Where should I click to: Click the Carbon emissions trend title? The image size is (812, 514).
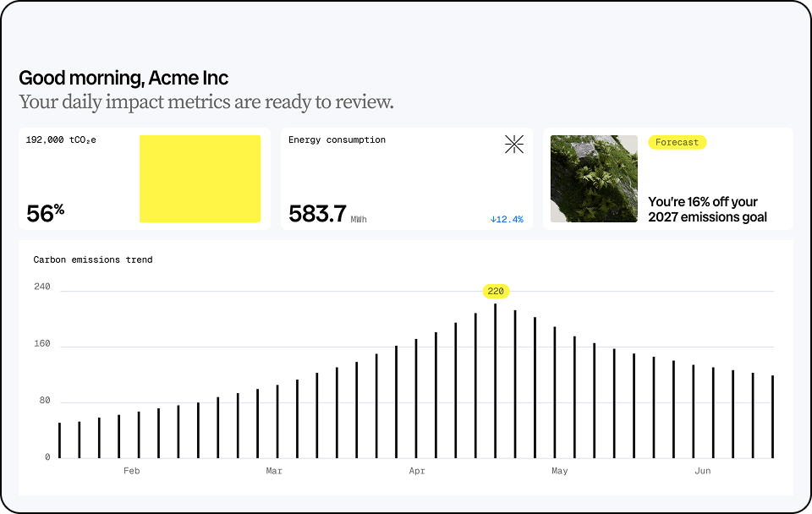point(93,260)
